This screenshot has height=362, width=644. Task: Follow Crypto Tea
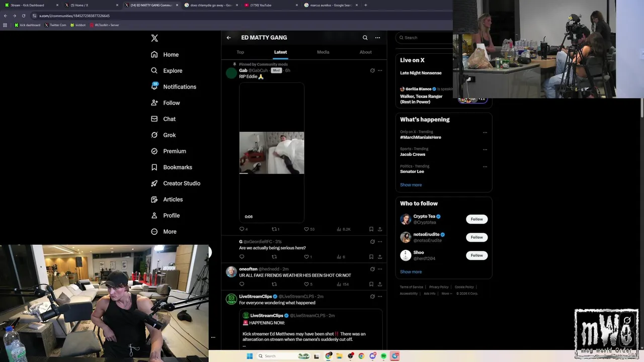[x=477, y=219]
